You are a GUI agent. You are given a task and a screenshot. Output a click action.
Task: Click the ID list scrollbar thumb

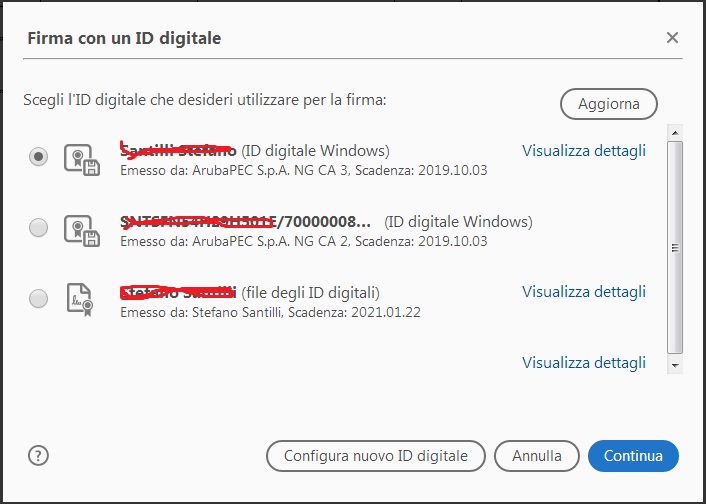674,247
